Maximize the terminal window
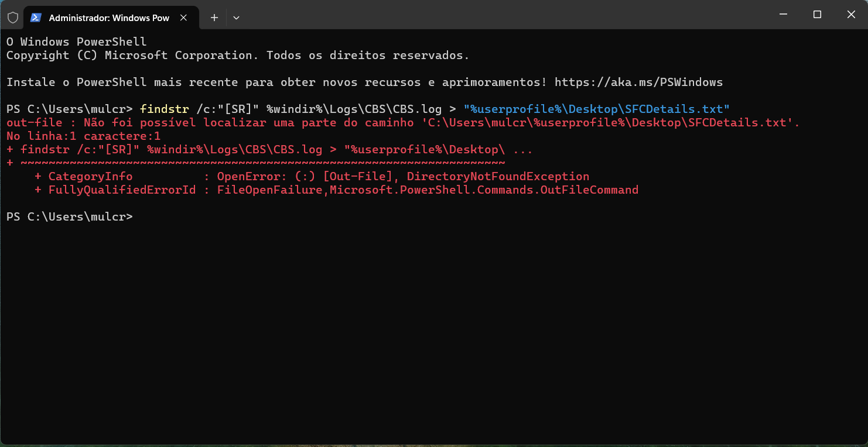The image size is (868, 447). [817, 15]
